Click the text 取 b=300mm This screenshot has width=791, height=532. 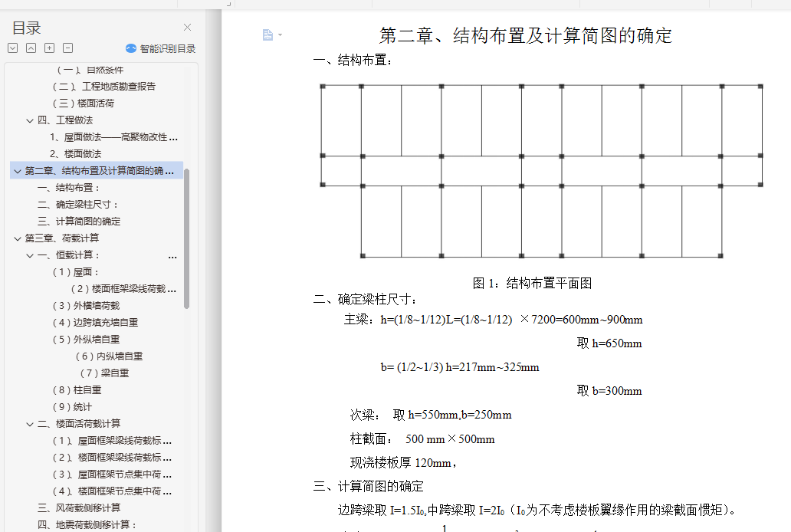[609, 391]
